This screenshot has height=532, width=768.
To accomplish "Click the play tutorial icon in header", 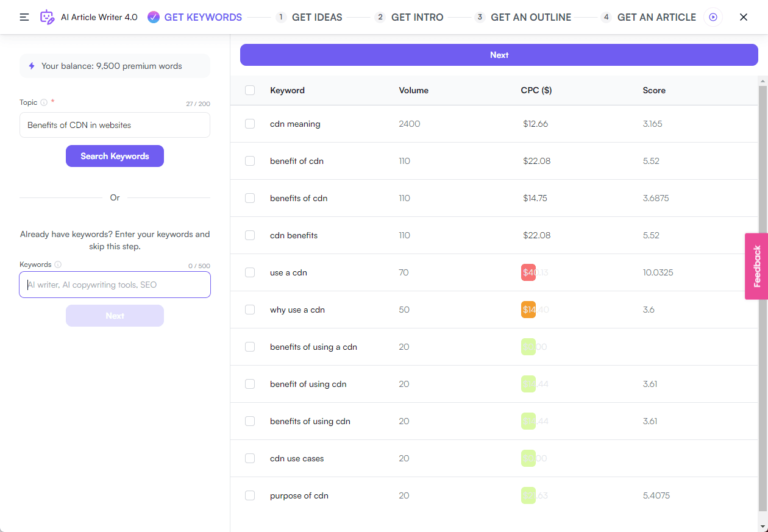I will [713, 17].
